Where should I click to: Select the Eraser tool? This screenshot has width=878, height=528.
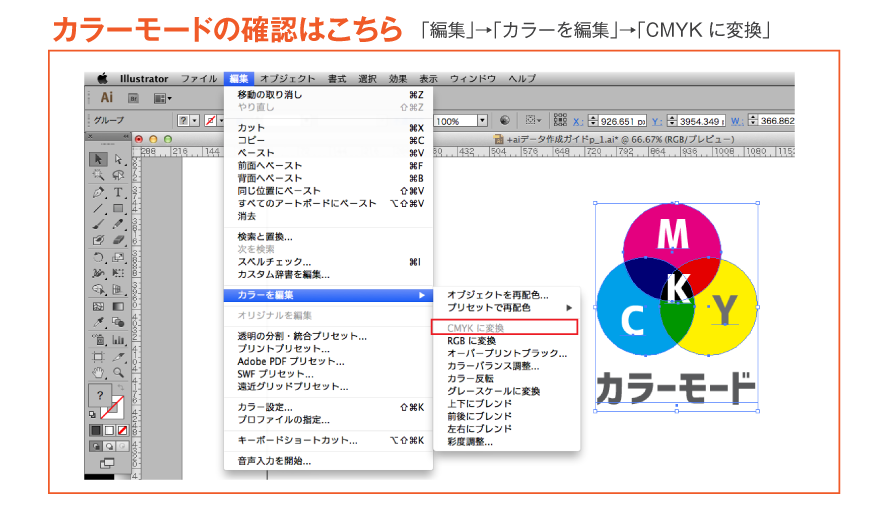tap(118, 240)
